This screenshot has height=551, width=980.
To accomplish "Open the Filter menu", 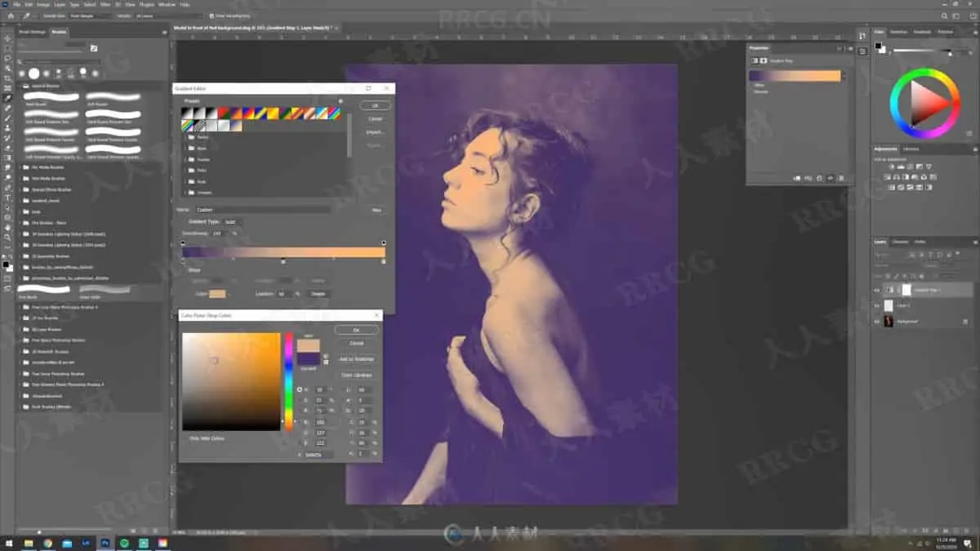I will click(x=105, y=4).
